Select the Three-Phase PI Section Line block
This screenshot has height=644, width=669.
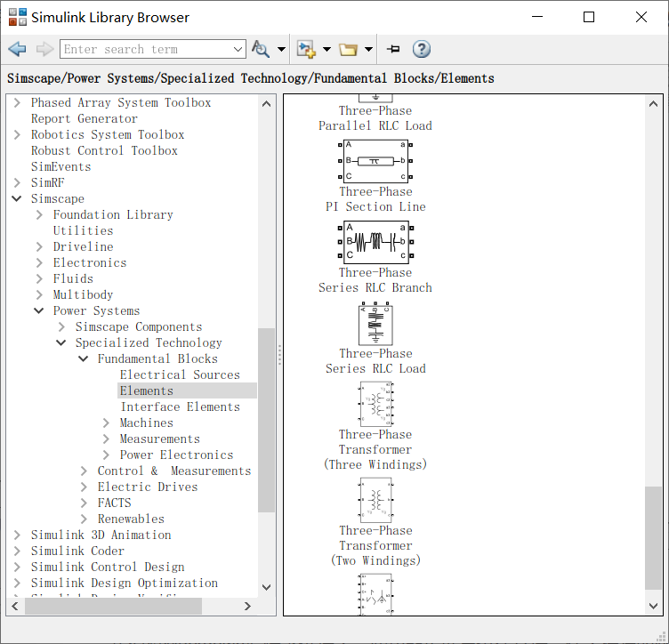click(375, 161)
